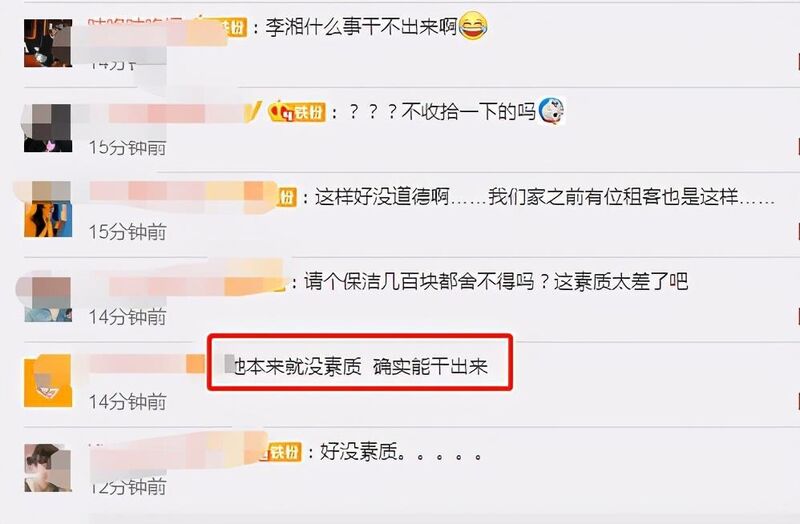
Task: Open the first commenter's avatar
Action: coord(48,43)
